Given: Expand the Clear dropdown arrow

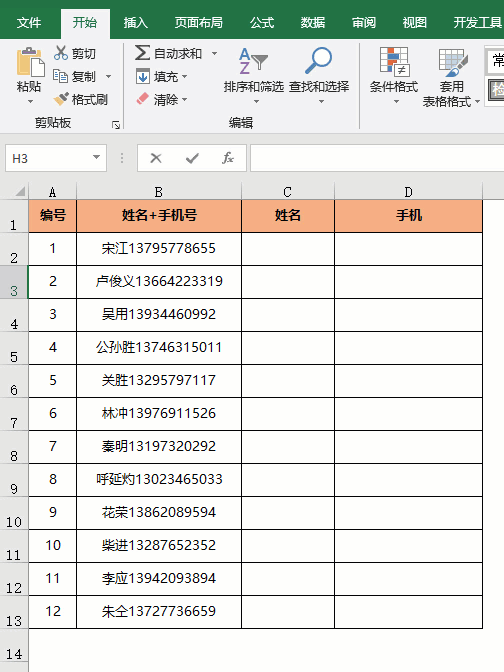Looking at the screenshot, I should coord(184,99).
